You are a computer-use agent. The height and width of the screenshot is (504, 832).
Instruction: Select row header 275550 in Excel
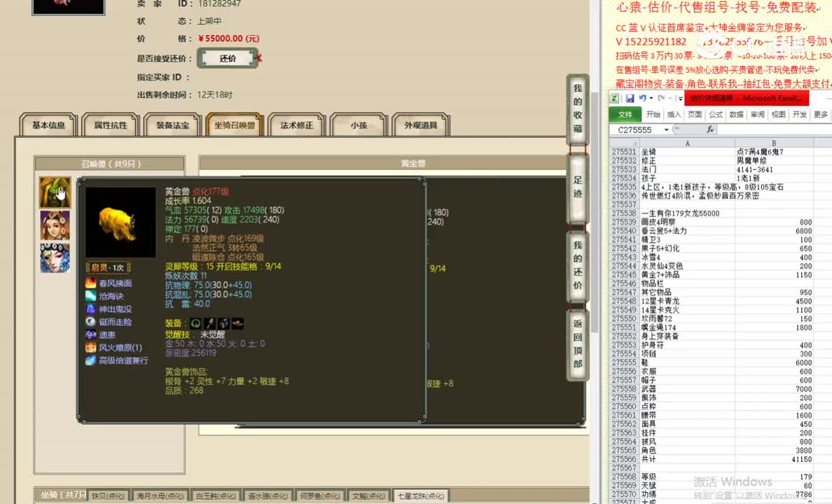pyautogui.click(x=624, y=318)
